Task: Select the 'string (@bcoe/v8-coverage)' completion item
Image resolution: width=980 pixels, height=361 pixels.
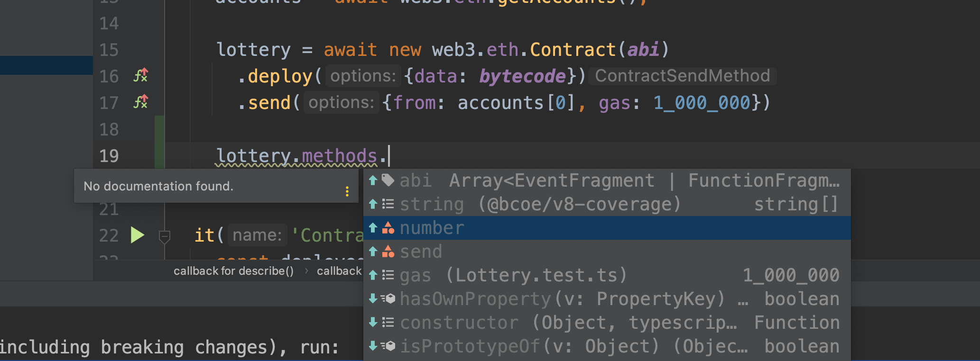Action: 607,204
